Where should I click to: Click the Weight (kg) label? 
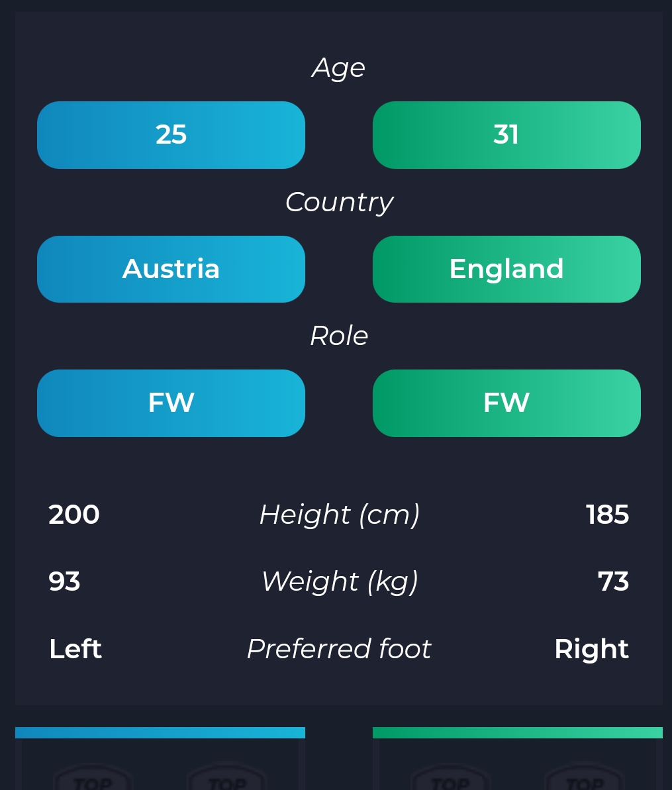coord(340,582)
